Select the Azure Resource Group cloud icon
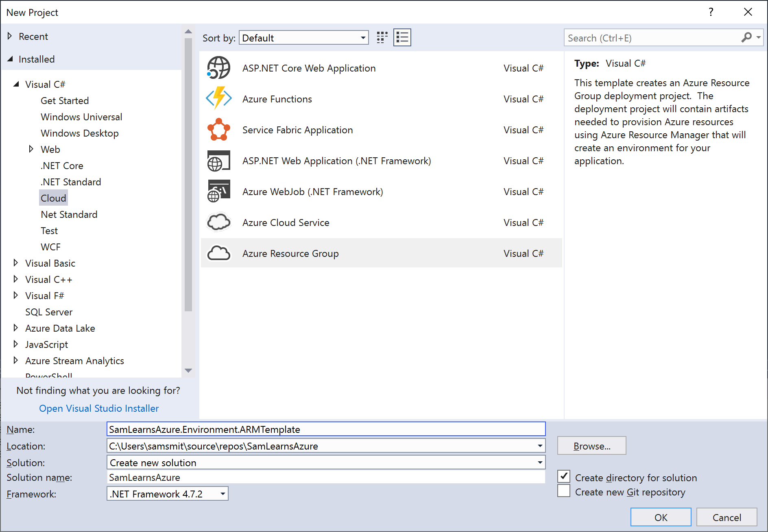This screenshot has height=532, width=768. [x=218, y=253]
